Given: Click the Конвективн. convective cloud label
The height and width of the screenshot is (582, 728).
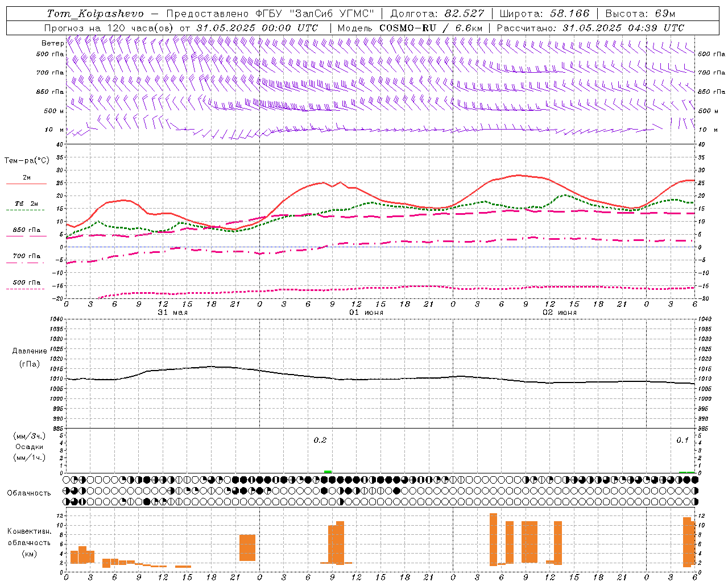Looking at the screenshot, I should 29,531.
